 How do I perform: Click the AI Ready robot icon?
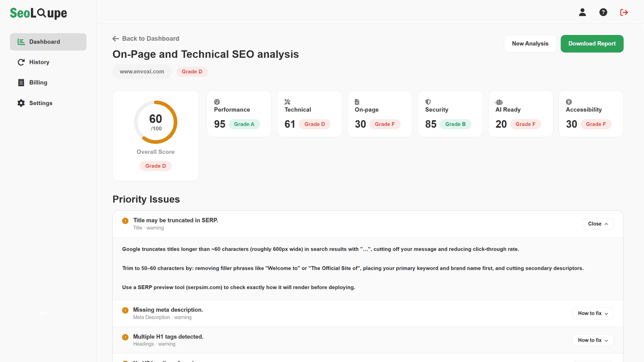click(x=499, y=102)
